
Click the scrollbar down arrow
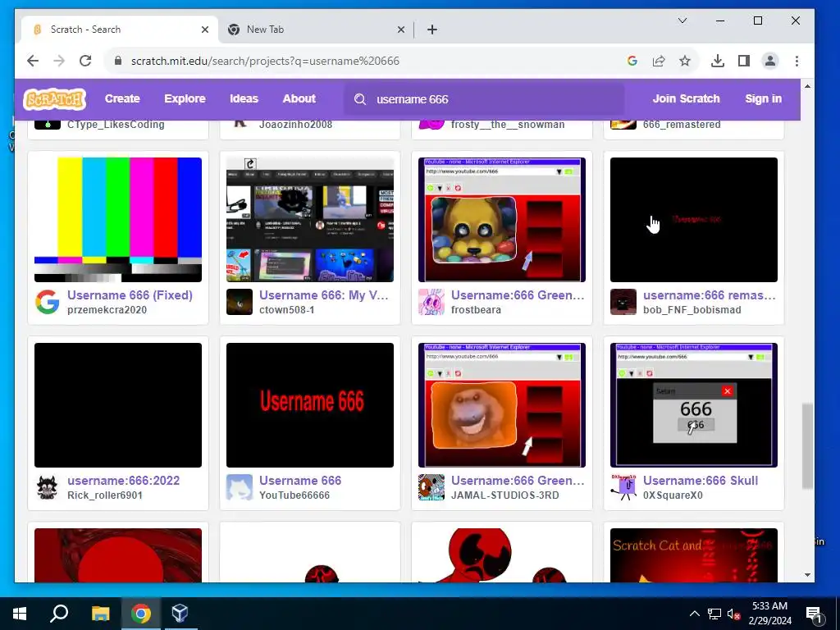807,575
